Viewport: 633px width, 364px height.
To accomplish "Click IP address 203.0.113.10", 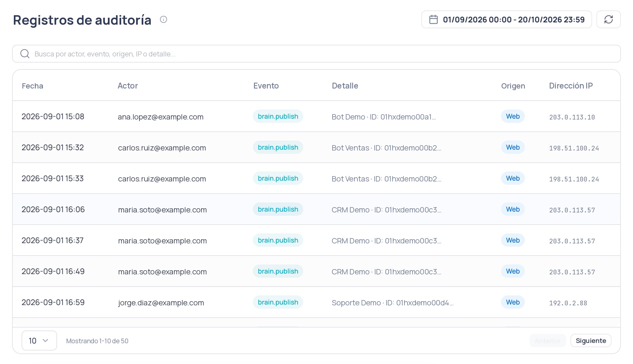I will [572, 117].
